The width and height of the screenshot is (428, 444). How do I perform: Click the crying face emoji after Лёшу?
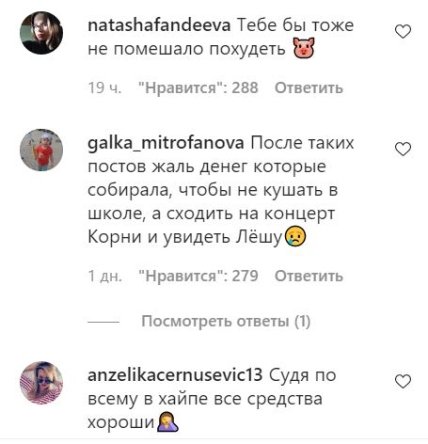point(296,236)
